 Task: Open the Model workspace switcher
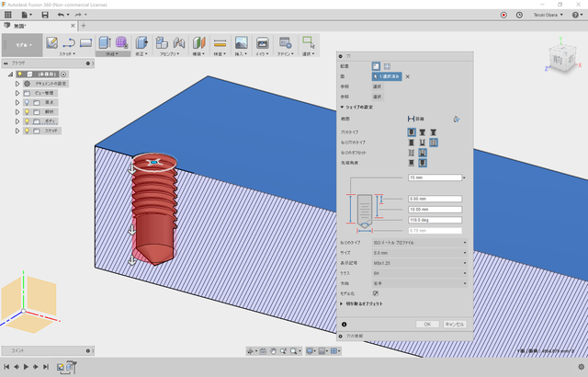click(x=22, y=45)
